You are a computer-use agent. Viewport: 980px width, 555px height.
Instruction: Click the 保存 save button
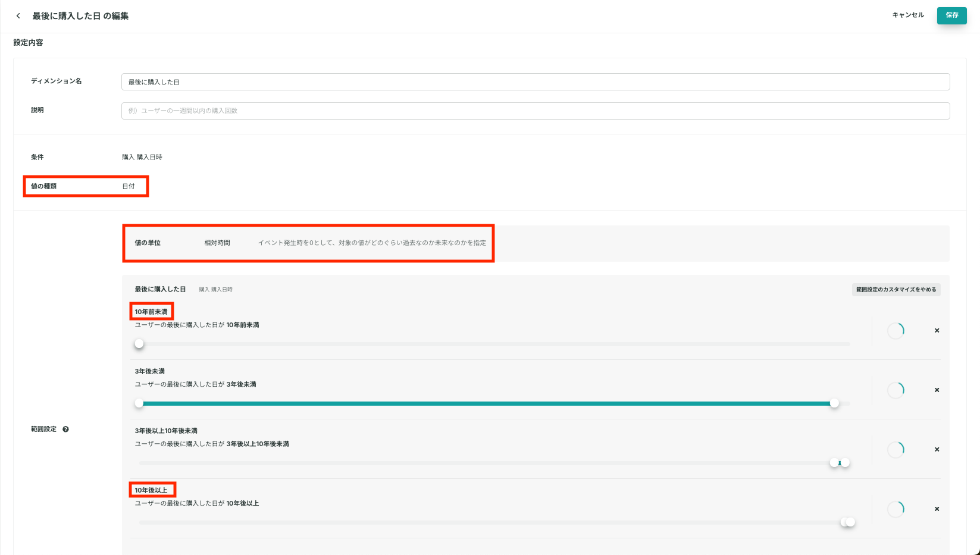tap(951, 15)
